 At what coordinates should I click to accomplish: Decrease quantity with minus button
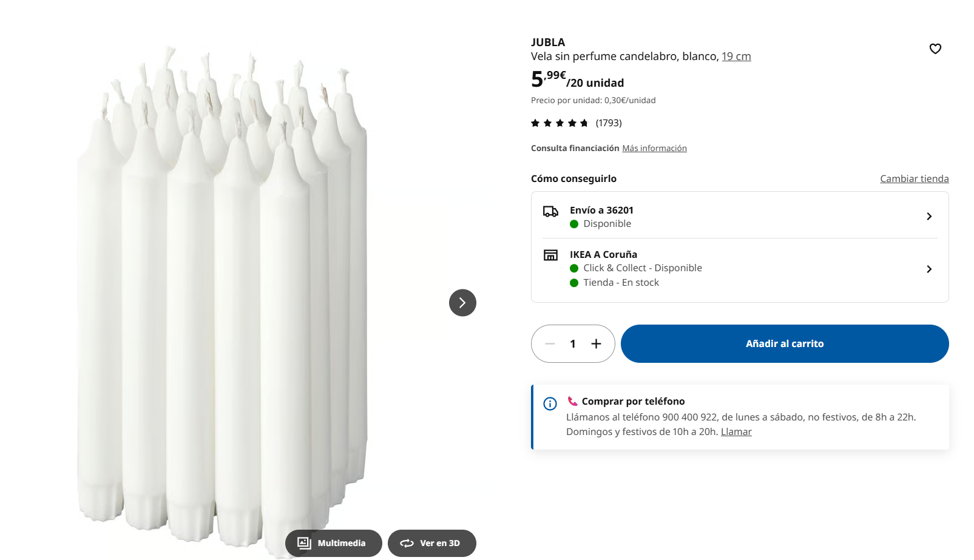(x=550, y=344)
